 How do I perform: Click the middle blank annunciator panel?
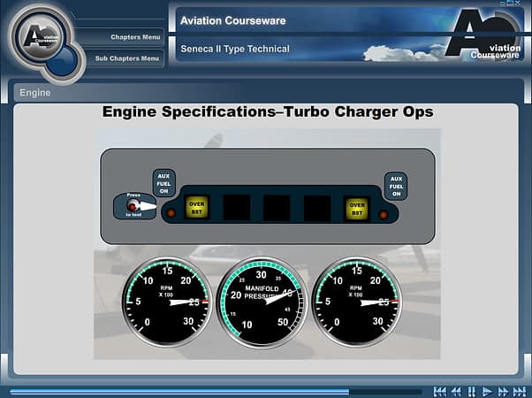click(277, 208)
